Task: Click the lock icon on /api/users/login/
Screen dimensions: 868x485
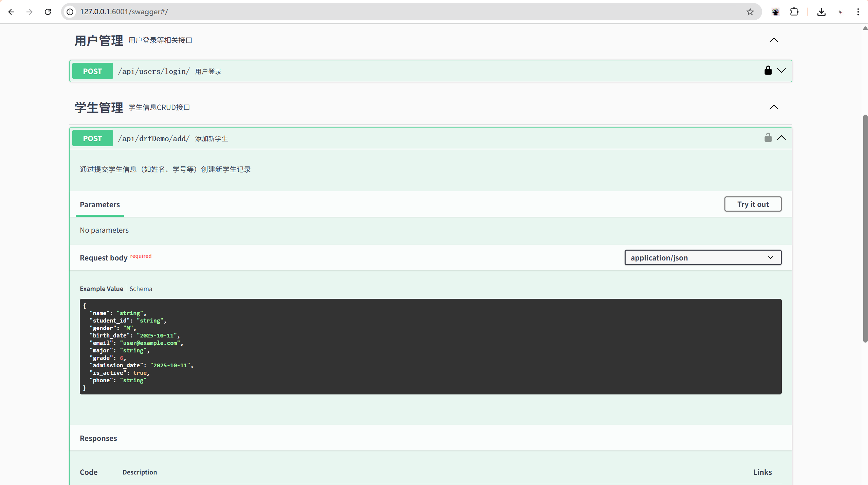Action: (768, 71)
